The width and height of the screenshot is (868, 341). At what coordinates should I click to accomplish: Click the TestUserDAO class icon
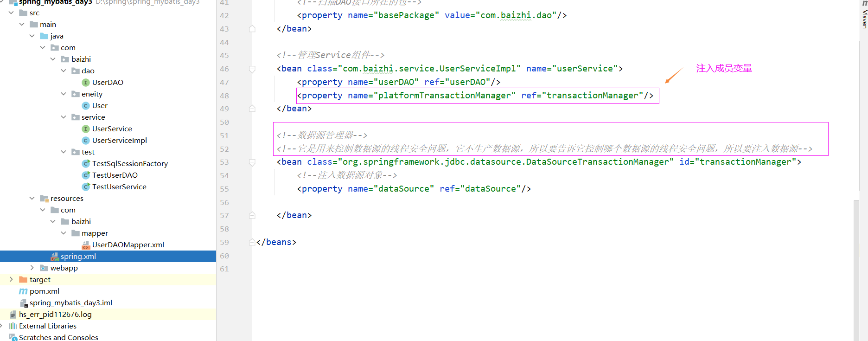click(x=86, y=175)
